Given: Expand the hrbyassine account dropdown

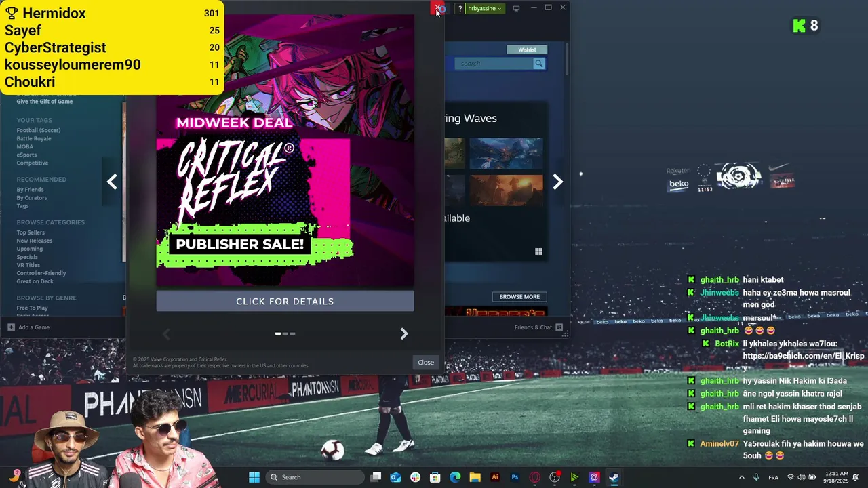Looking at the screenshot, I should coord(485,8).
